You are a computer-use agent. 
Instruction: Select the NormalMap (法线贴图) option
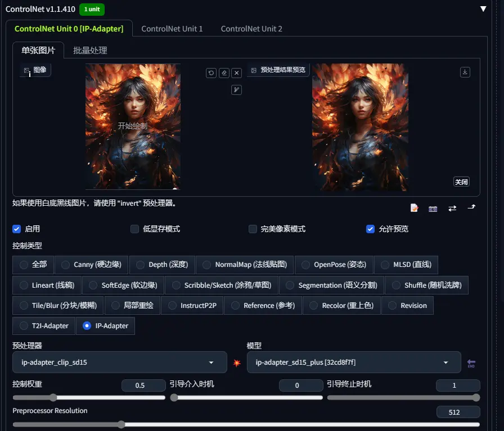[245, 265]
